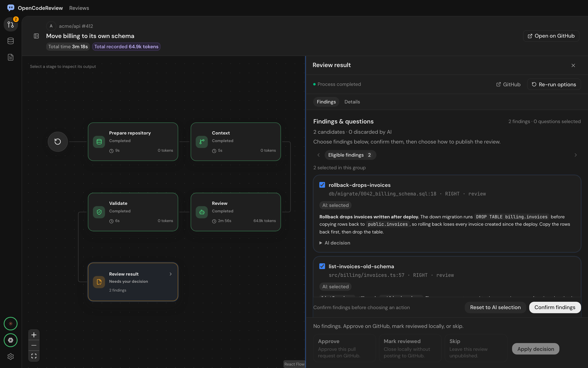Zoom out on the flow canvas
588x368 pixels.
(34, 345)
